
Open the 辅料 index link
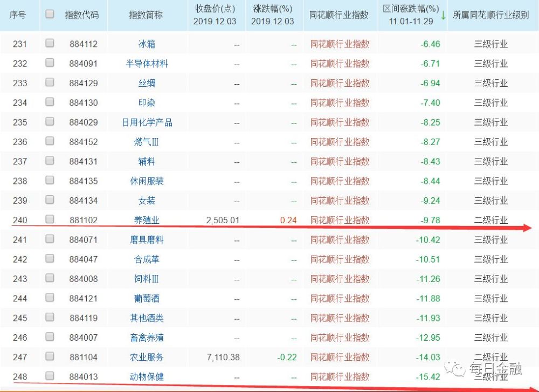[x=147, y=162]
